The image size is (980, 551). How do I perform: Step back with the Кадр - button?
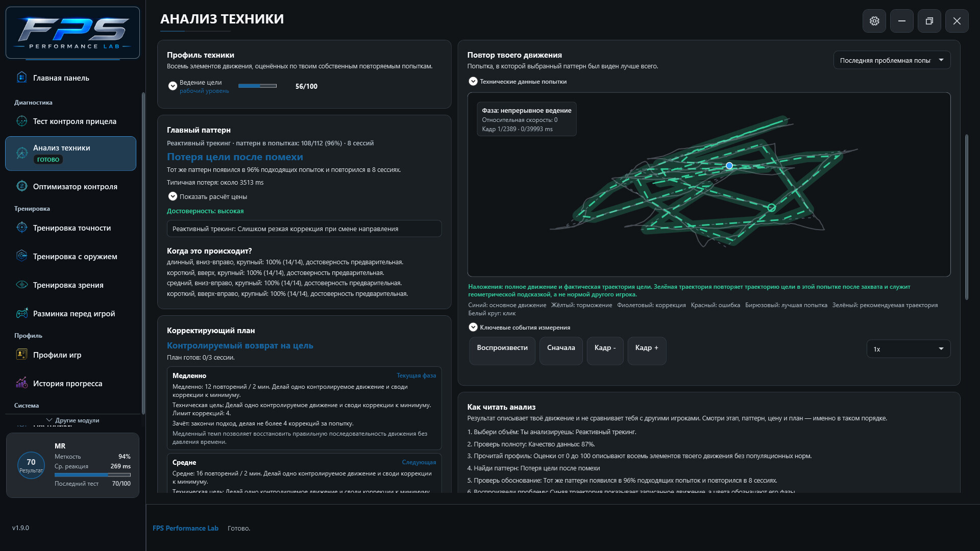[x=605, y=351]
